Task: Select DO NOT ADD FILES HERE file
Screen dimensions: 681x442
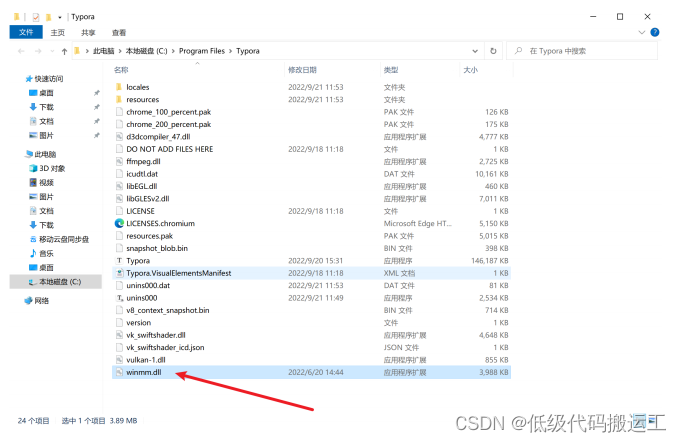Action: (x=170, y=149)
